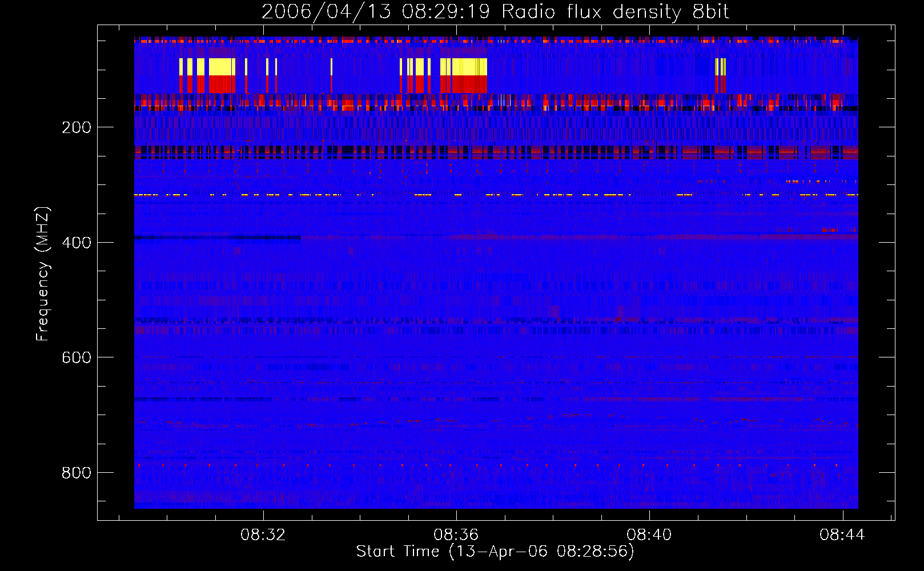This screenshot has width=924, height=571.
Task: Click the 08:44 time tick label
Action: click(x=842, y=535)
